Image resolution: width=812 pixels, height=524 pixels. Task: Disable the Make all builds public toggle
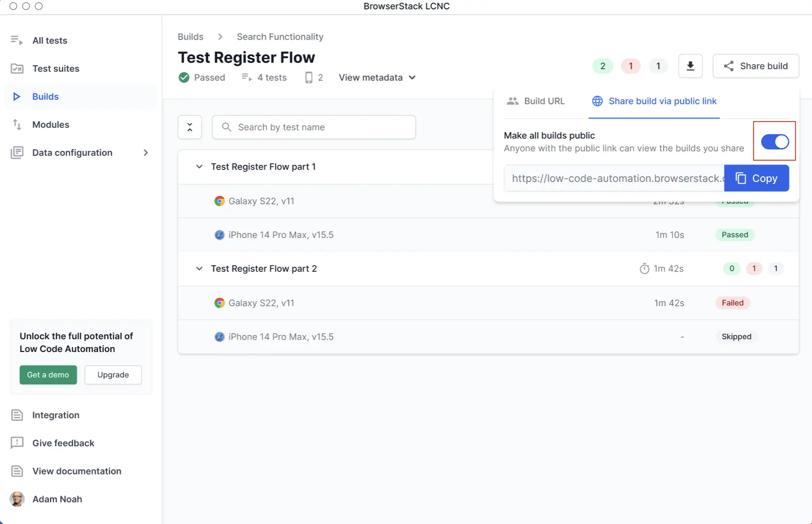pyautogui.click(x=774, y=142)
